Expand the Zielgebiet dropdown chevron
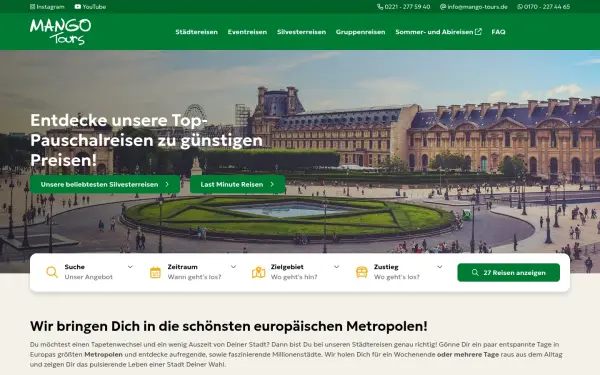600x375 pixels. pos(336,267)
